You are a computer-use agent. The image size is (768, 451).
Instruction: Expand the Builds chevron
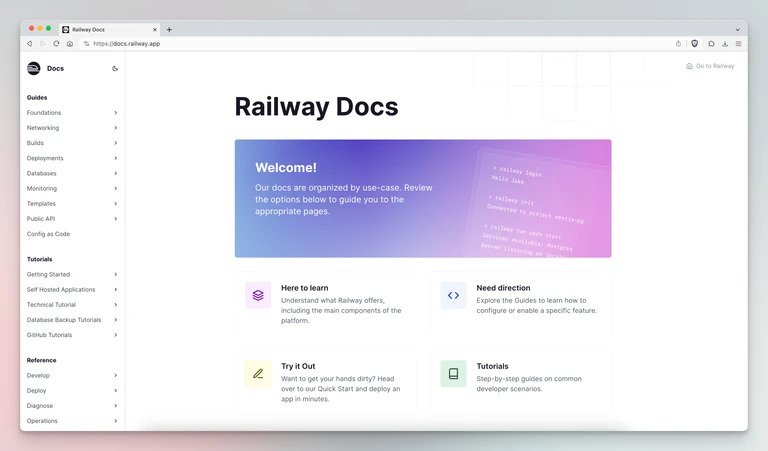click(116, 143)
